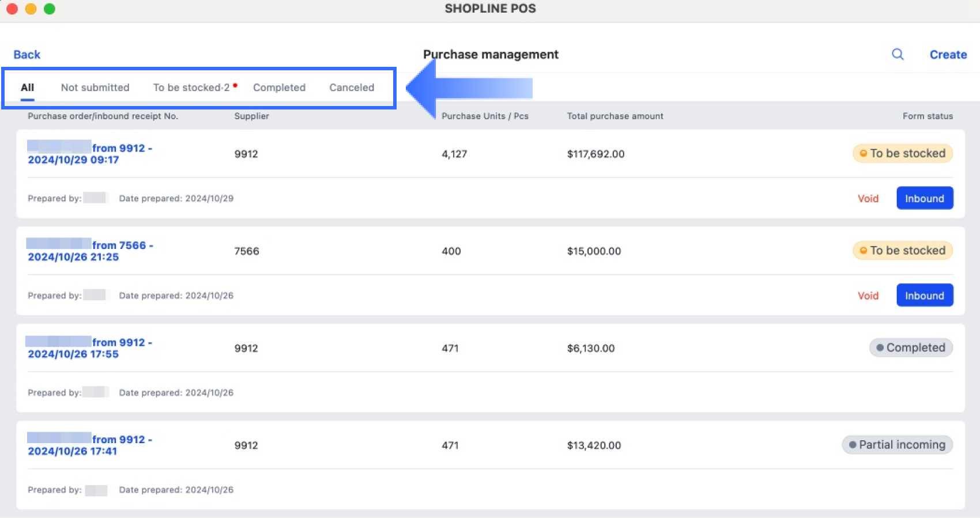
Task: Void the 2024/10/26 21:25 purchase order
Action: [868, 296]
